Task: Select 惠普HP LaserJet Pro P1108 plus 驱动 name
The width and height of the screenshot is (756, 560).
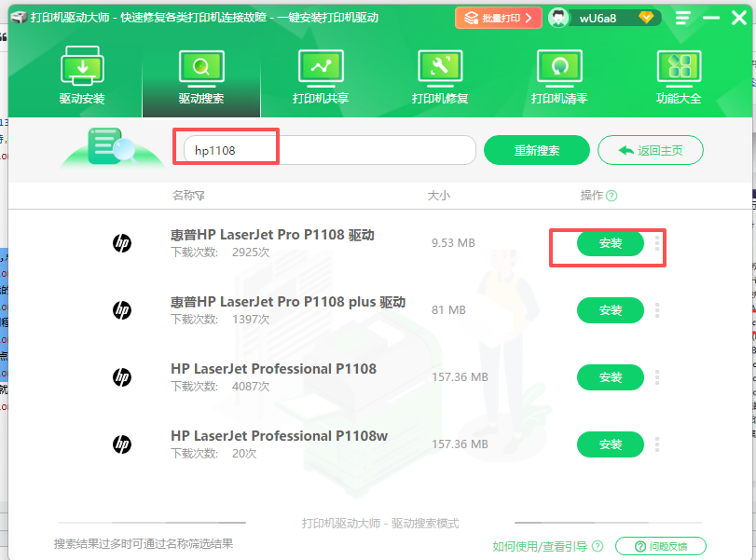Action: 288,302
